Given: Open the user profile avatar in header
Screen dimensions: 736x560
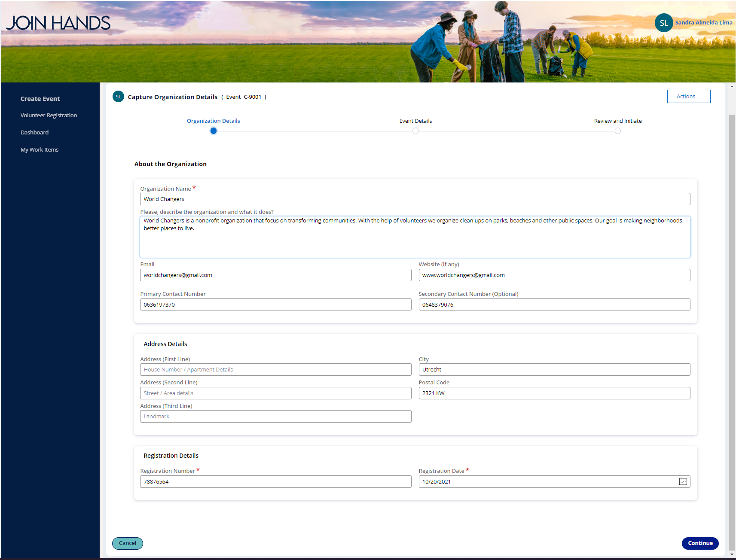Looking at the screenshot, I should [664, 23].
